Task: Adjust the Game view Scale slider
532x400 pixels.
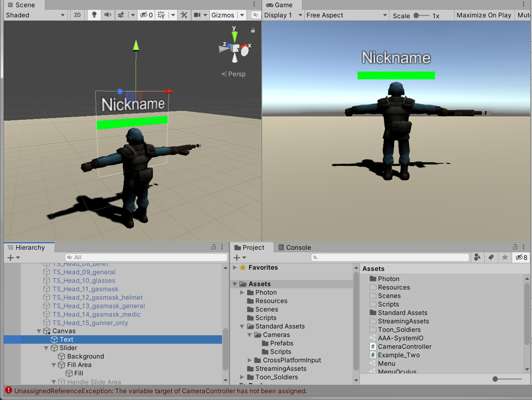Action: pyautogui.click(x=421, y=15)
